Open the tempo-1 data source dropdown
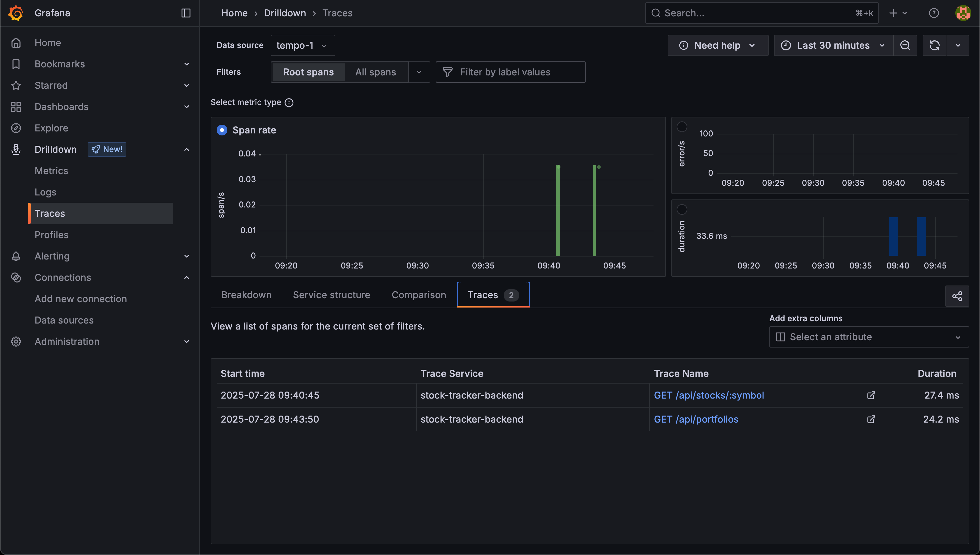This screenshot has width=980, height=555. point(303,45)
